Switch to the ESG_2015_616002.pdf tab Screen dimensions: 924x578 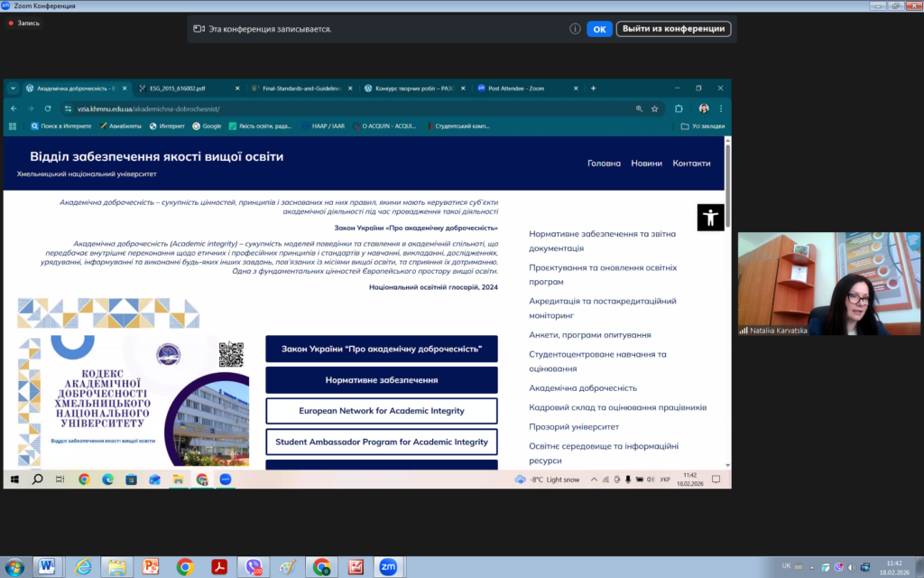(x=187, y=89)
